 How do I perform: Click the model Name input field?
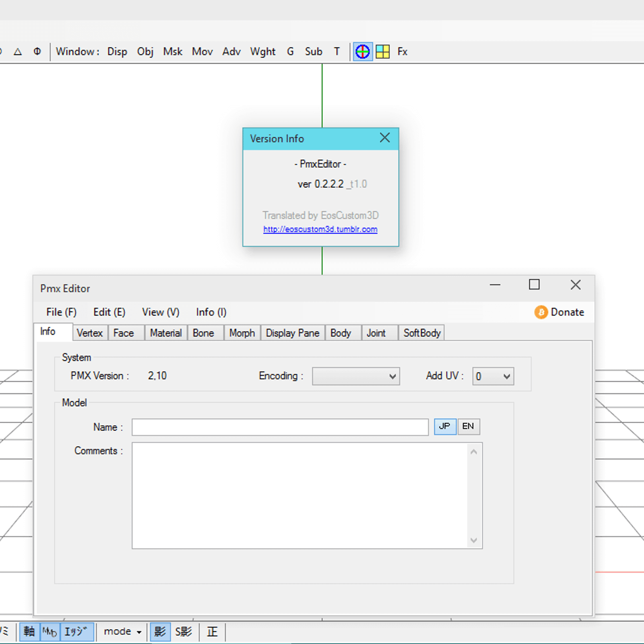click(x=280, y=427)
